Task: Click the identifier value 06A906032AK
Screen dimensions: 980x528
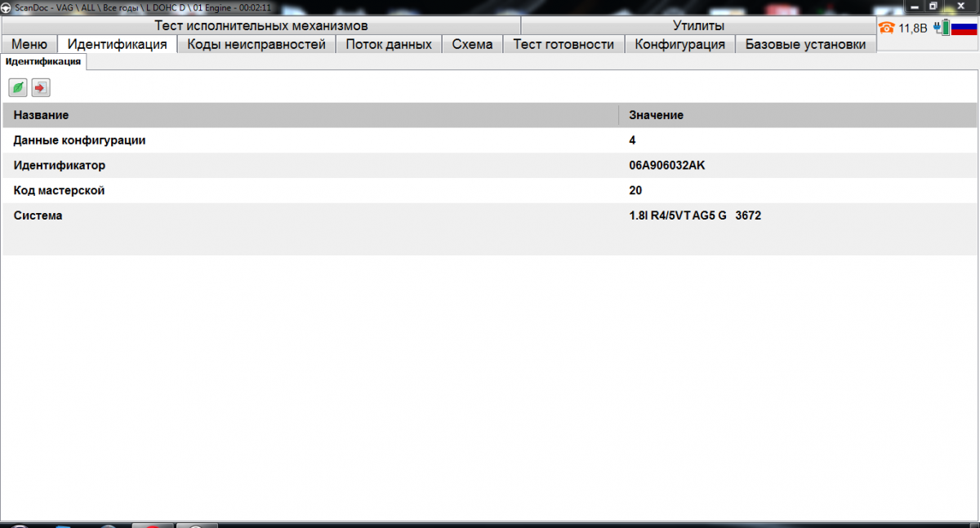Action: tap(667, 166)
